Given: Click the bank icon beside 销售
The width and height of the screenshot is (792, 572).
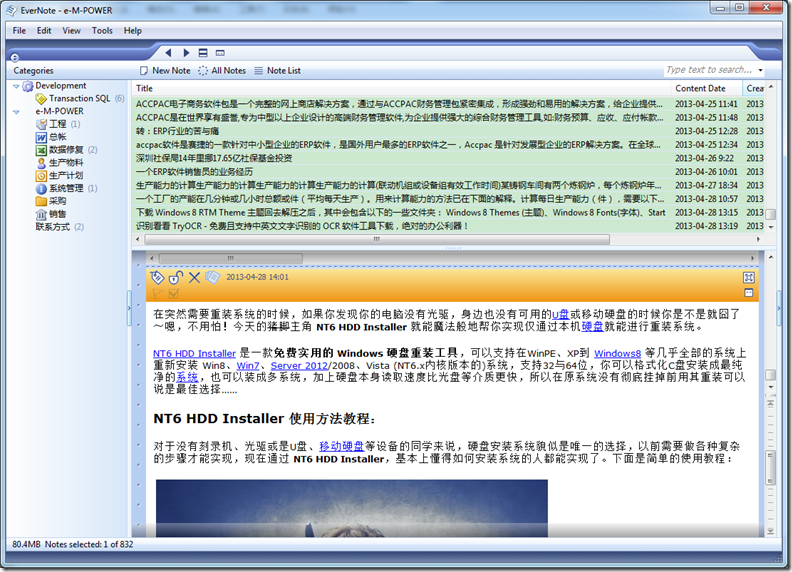Looking at the screenshot, I should pos(41,214).
